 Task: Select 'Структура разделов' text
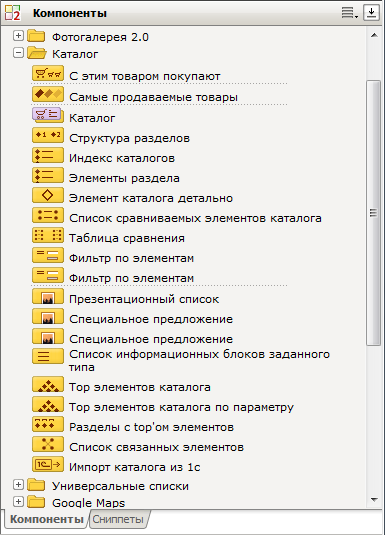129,139
